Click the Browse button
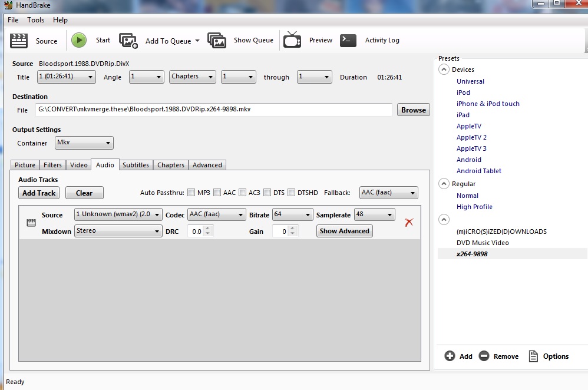Image resolution: width=588 pixels, height=390 pixels. (x=413, y=110)
